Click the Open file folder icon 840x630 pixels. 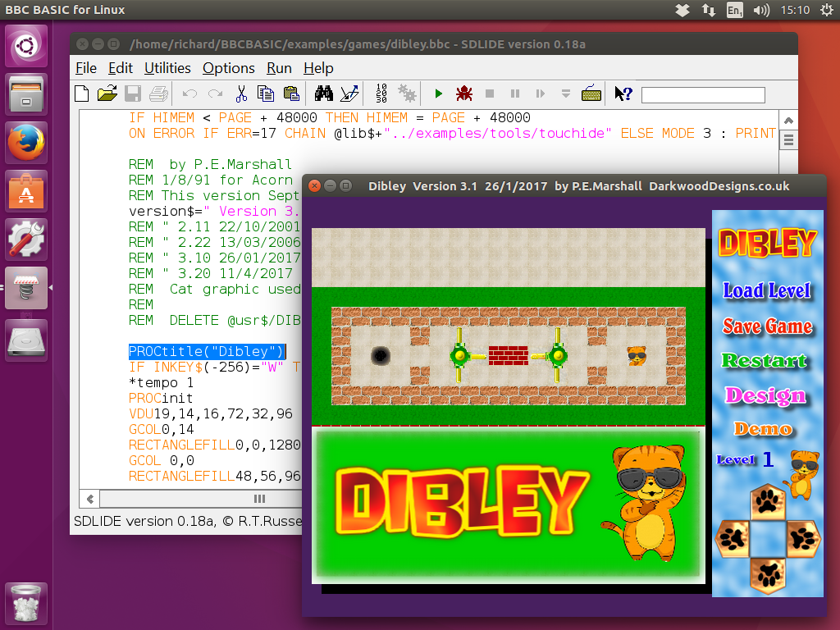(x=107, y=94)
